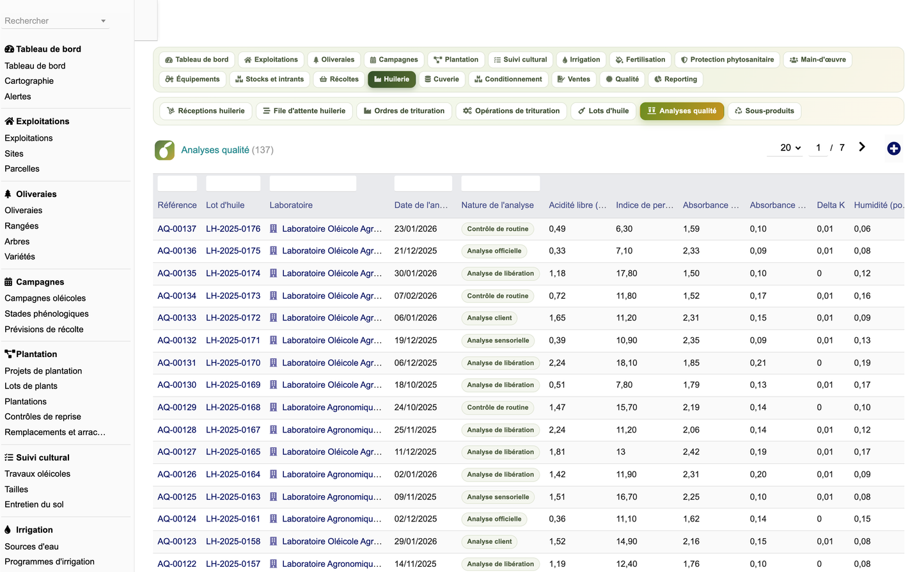Open the Sous-produits subtab
Screen dimensions: 924x572
pyautogui.click(x=764, y=111)
